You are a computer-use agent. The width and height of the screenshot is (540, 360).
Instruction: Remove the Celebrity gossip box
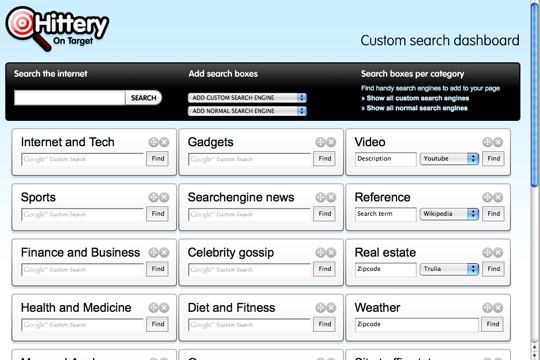[331, 253]
